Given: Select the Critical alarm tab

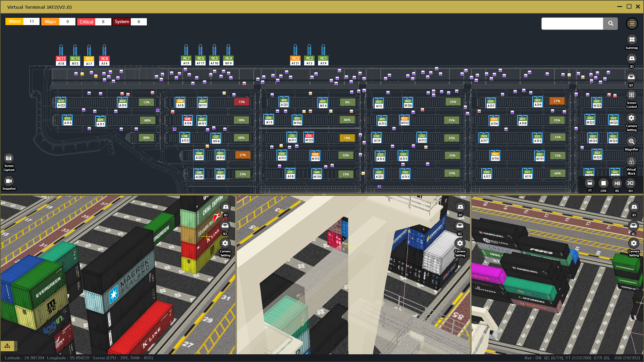Looking at the screenshot, I should click(x=86, y=22).
